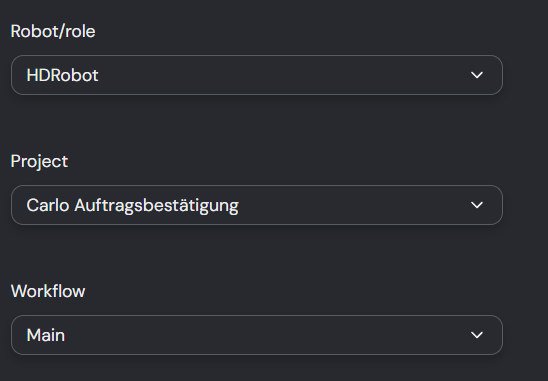The height and width of the screenshot is (381, 548).
Task: Click the Project field label
Action: pos(39,162)
